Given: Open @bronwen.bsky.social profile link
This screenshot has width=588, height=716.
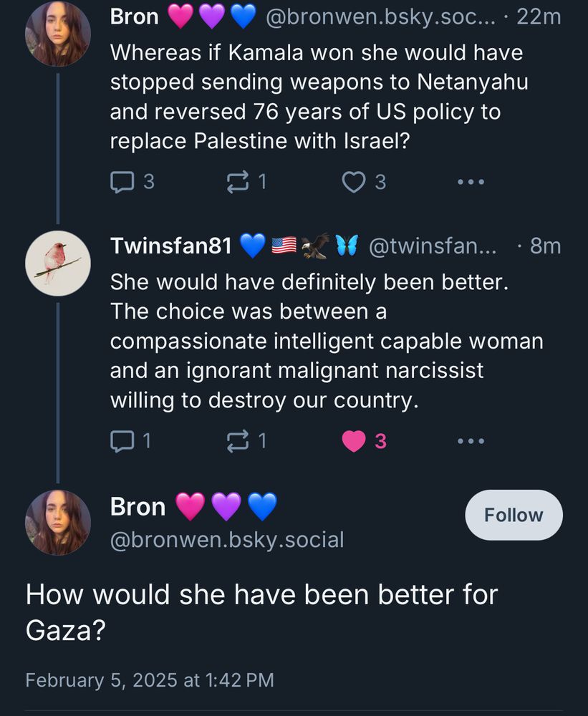Looking at the screenshot, I should pos(226,540).
